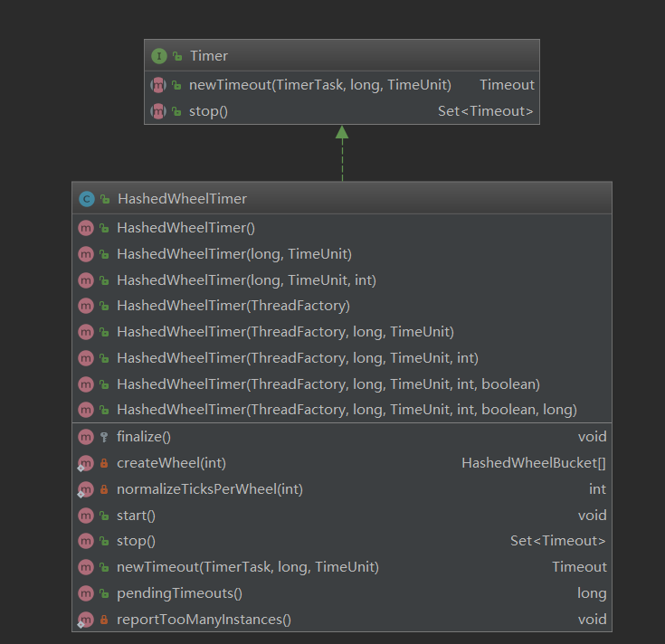Click the key icon beside finalize()
The image size is (665, 644).
coord(104,437)
